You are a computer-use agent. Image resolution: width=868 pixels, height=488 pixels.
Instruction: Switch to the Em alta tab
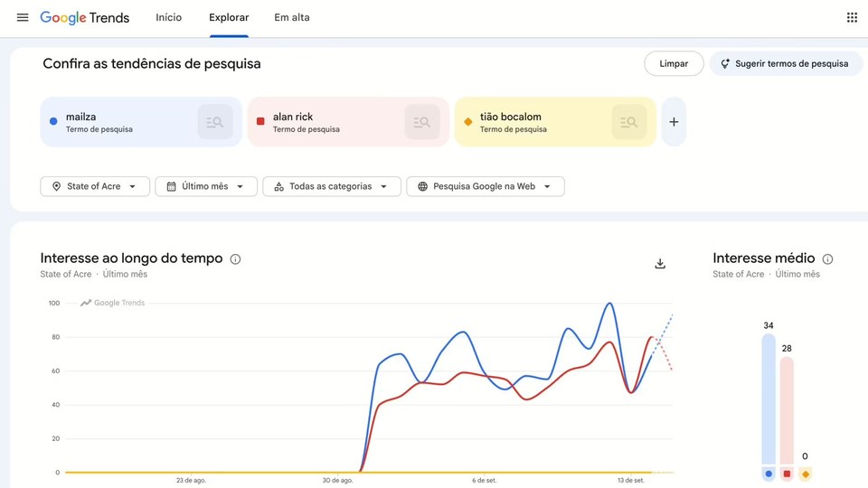click(x=292, y=17)
